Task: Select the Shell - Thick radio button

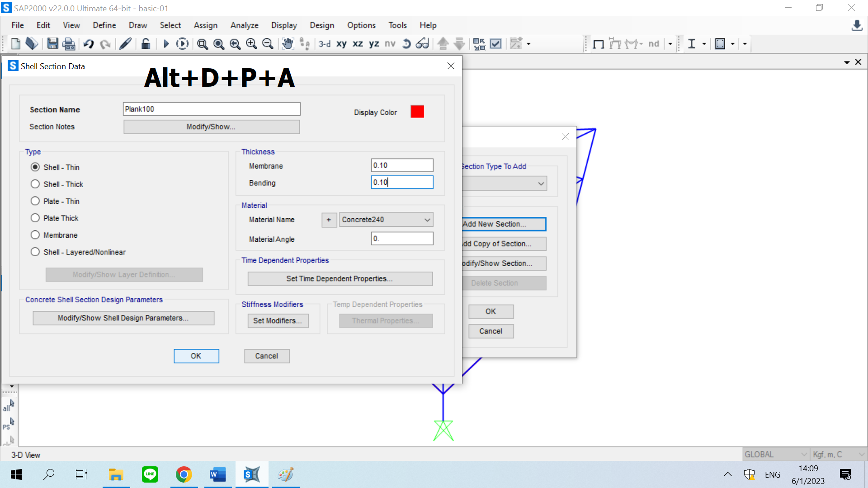Action: pos(35,184)
